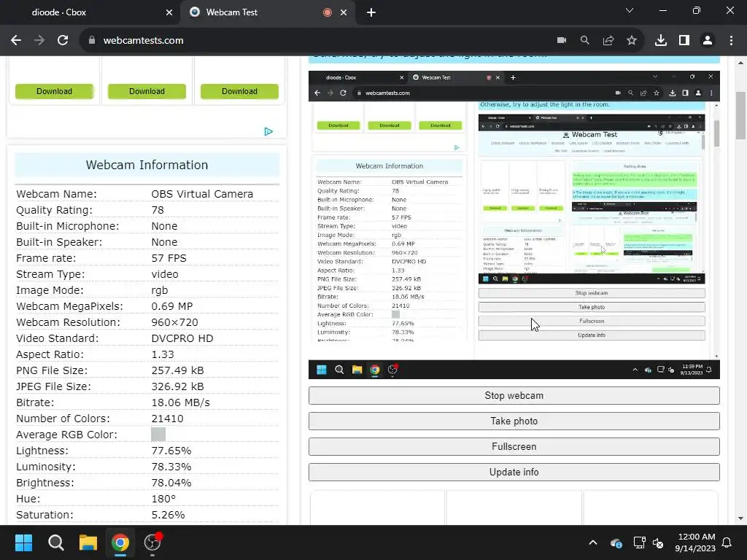Select the '57 FPS' frame rate value

[169, 258]
